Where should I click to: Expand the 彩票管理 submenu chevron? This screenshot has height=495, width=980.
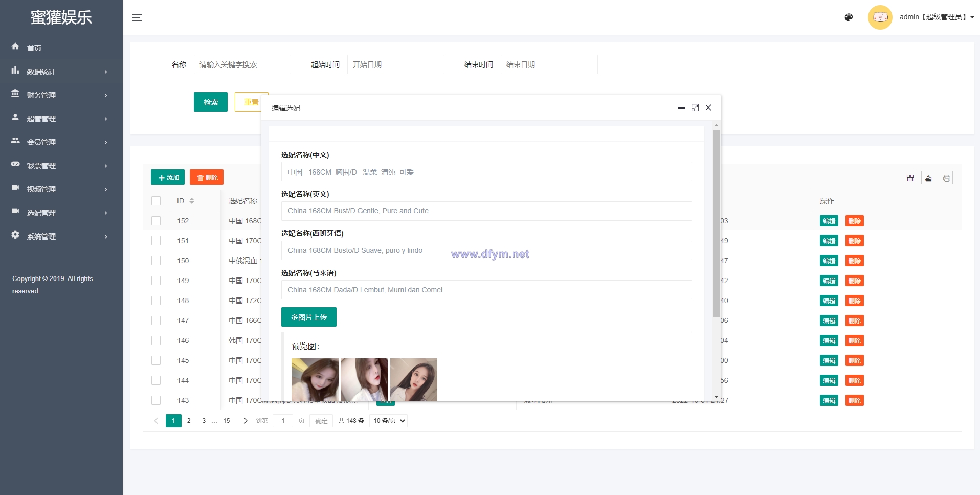pyautogui.click(x=106, y=166)
